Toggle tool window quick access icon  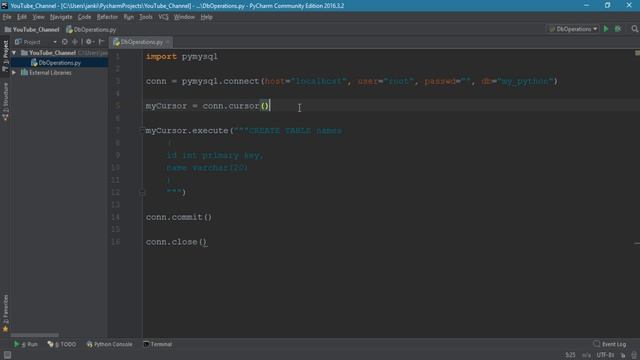click(x=7, y=355)
